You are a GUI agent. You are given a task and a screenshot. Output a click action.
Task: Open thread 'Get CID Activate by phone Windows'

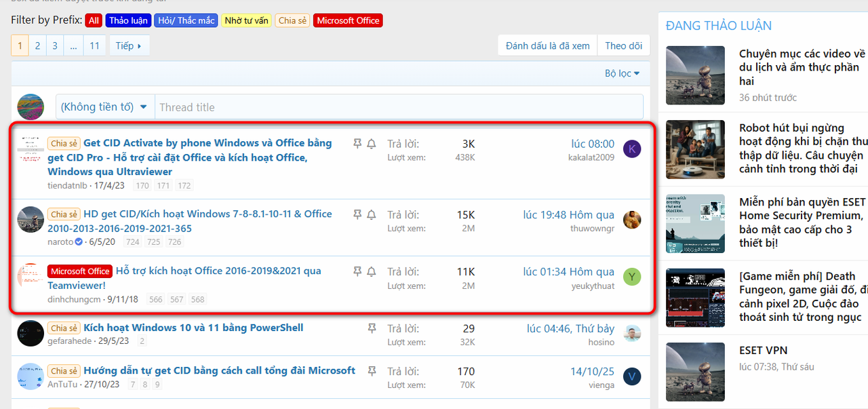click(x=190, y=157)
